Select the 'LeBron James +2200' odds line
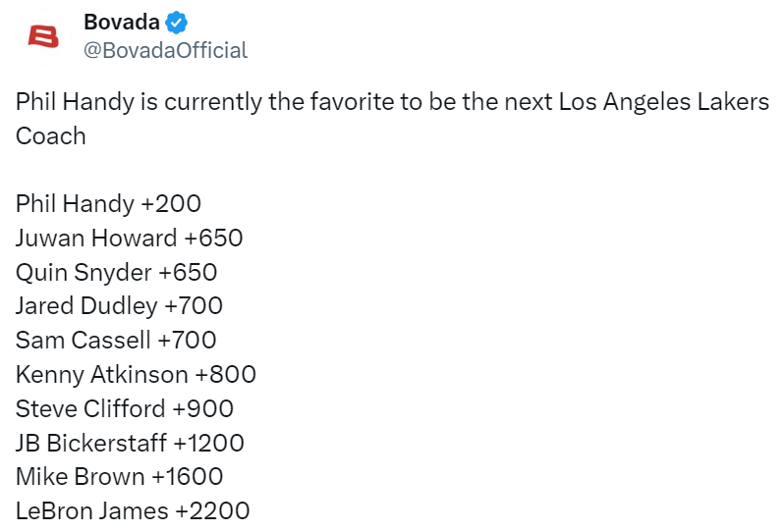 [x=133, y=511]
